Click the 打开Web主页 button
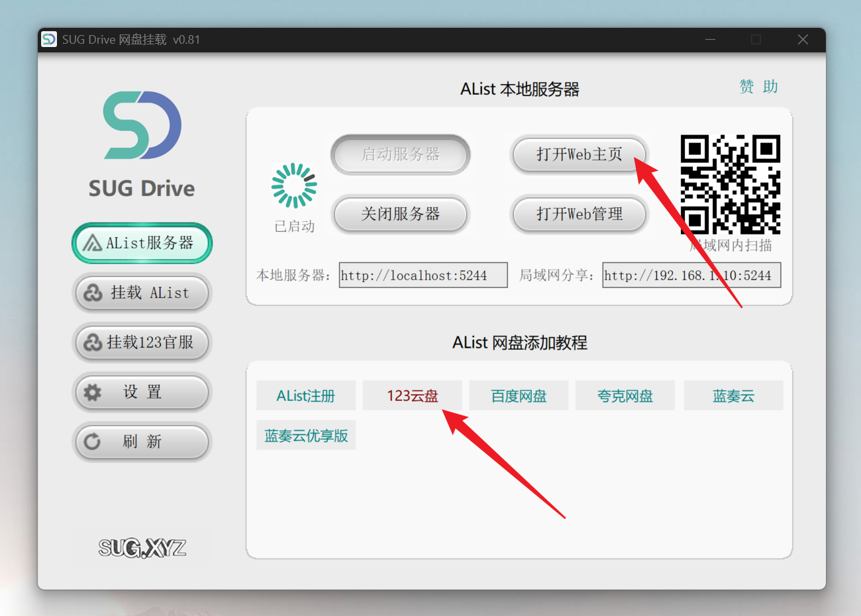 pyautogui.click(x=579, y=154)
